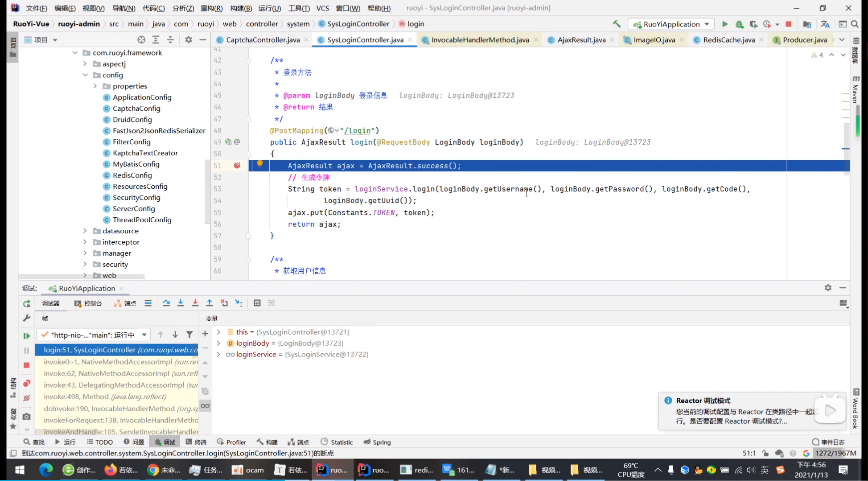Switch to AjaxResult.java tab

point(581,39)
